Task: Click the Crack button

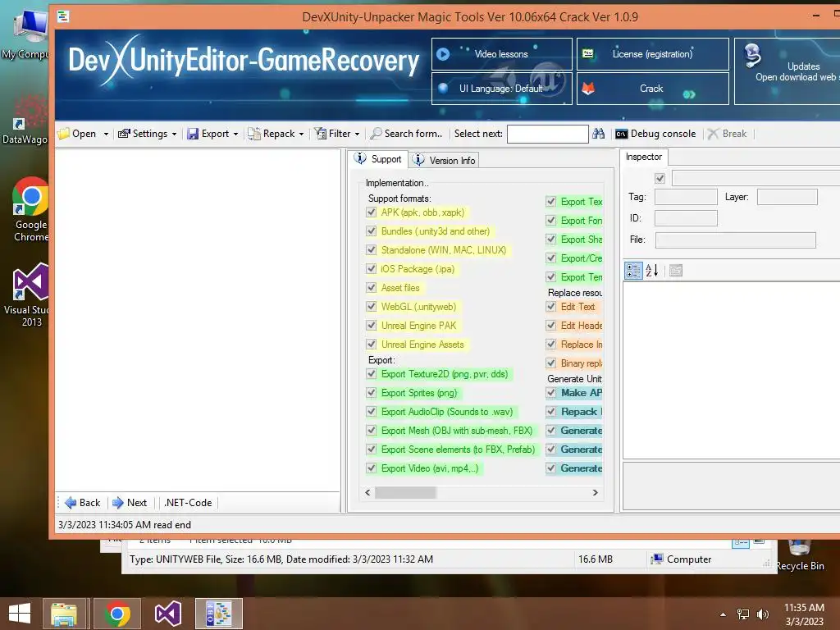Action: [x=652, y=89]
